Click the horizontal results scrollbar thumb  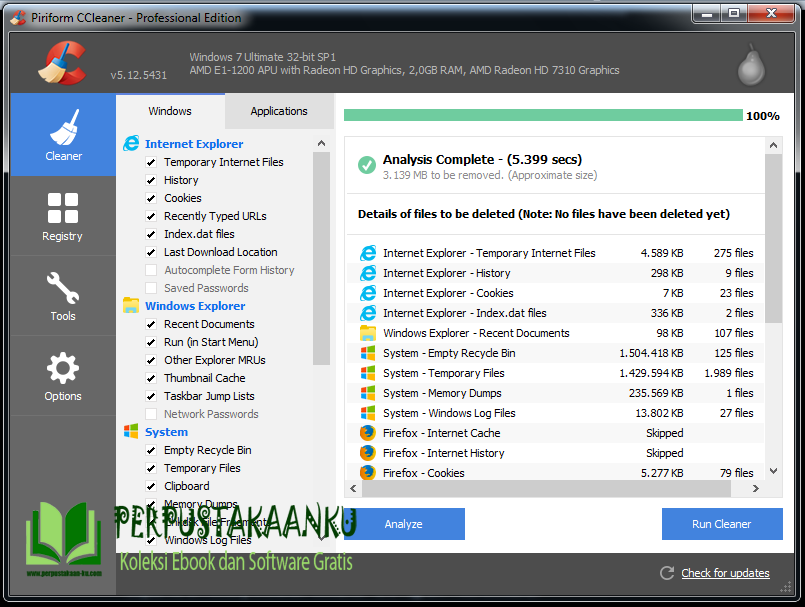pos(546,488)
